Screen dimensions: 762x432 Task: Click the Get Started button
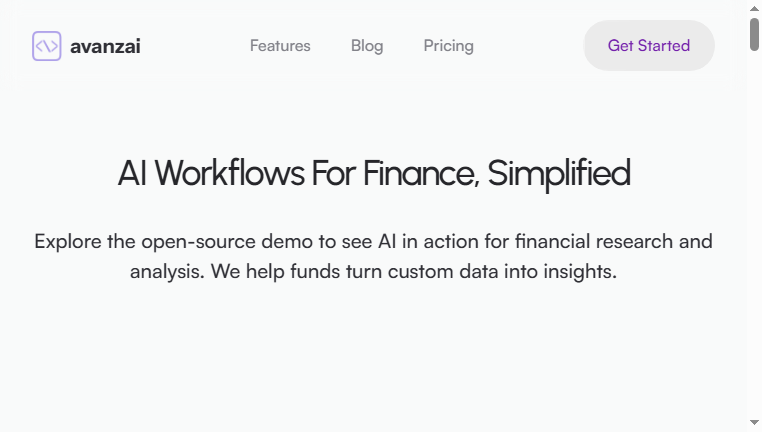649,46
